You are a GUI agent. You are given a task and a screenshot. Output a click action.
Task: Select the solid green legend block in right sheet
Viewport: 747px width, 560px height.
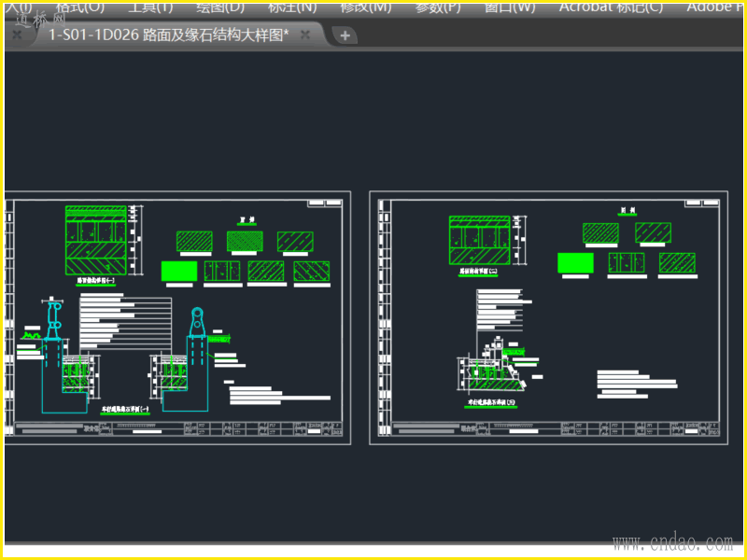coord(575,263)
